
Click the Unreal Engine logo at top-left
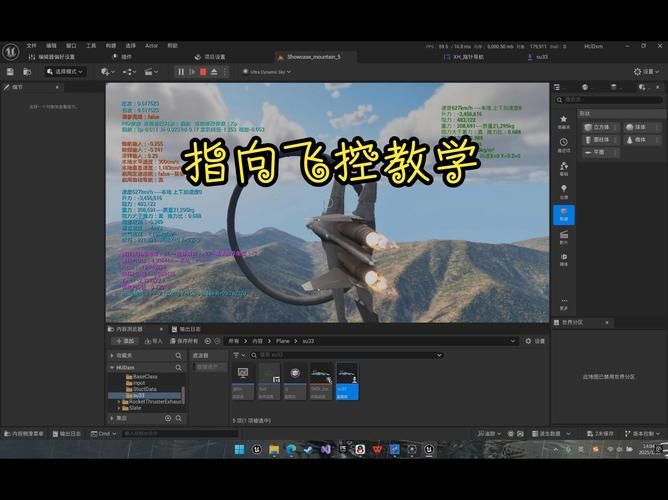coord(10,52)
